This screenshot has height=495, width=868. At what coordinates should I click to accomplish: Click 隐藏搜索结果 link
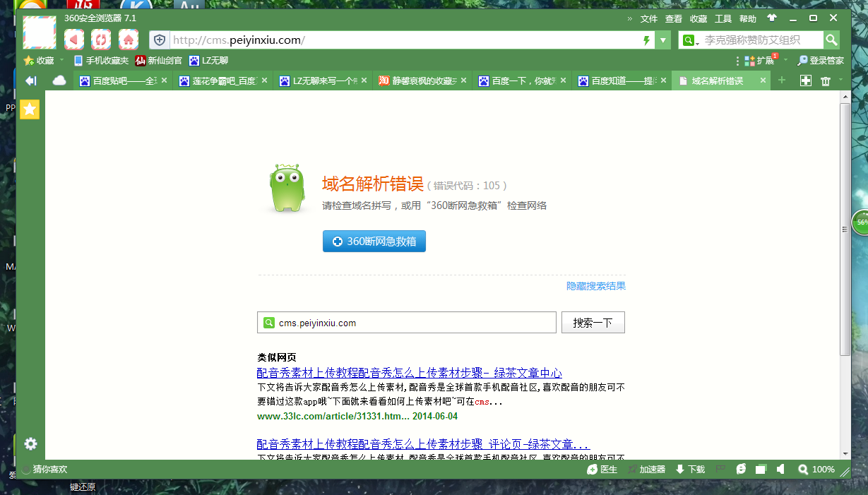click(596, 286)
